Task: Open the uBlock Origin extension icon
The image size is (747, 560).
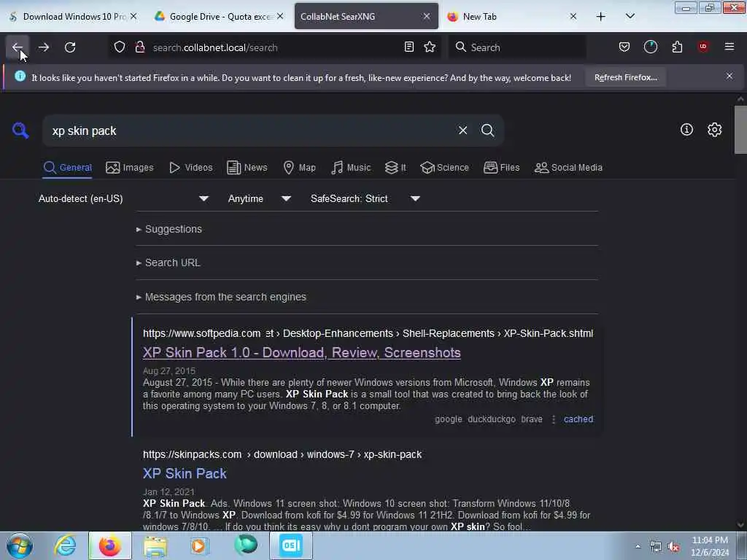Action: [703, 47]
